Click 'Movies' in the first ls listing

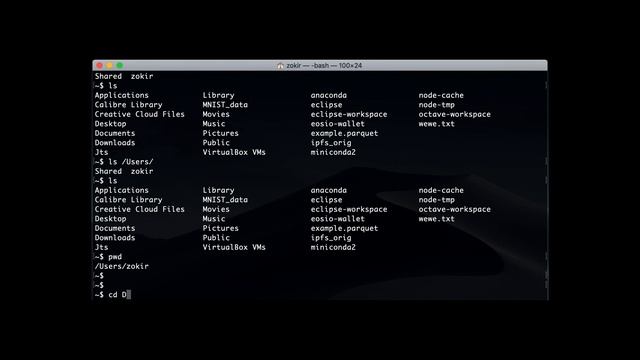click(216, 114)
